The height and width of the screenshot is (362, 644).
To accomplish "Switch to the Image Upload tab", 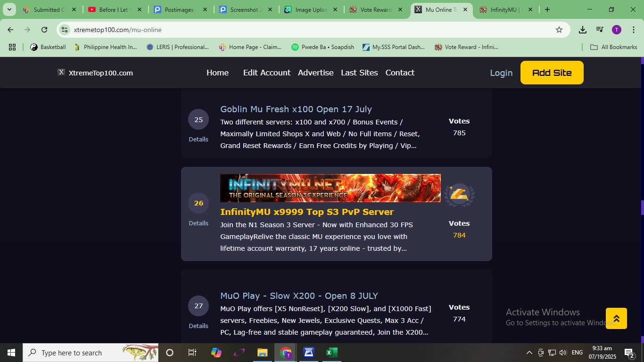I will pyautogui.click(x=311, y=9).
